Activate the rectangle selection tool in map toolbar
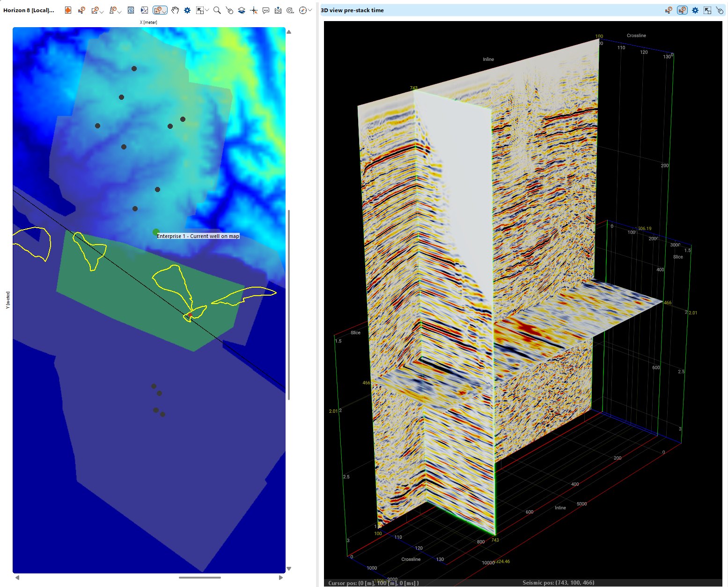Image resolution: width=728 pixels, height=587 pixels. (200, 10)
